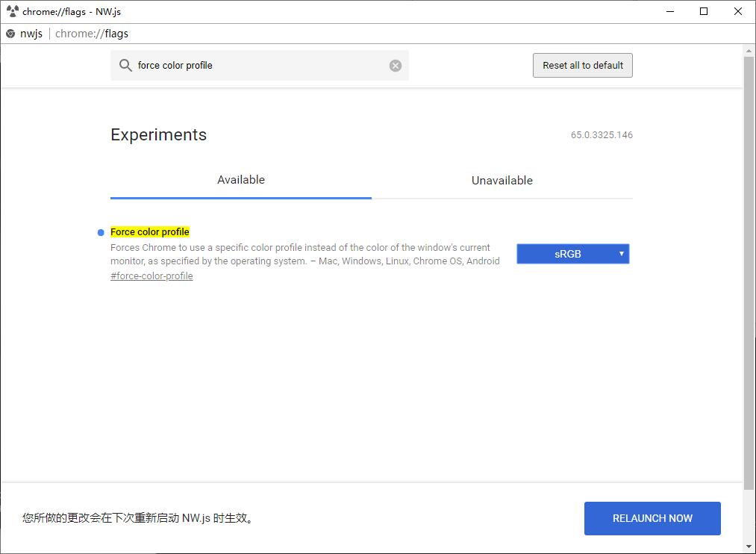This screenshot has height=554, width=756.
Task: Click the NW.js app icon in title bar
Action: click(x=13, y=11)
